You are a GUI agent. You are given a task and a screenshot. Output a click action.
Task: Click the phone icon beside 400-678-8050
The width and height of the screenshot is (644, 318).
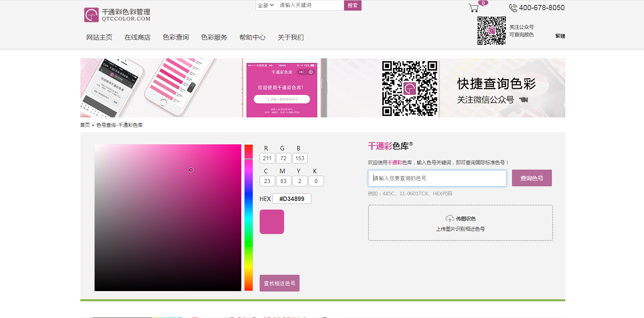[513, 8]
